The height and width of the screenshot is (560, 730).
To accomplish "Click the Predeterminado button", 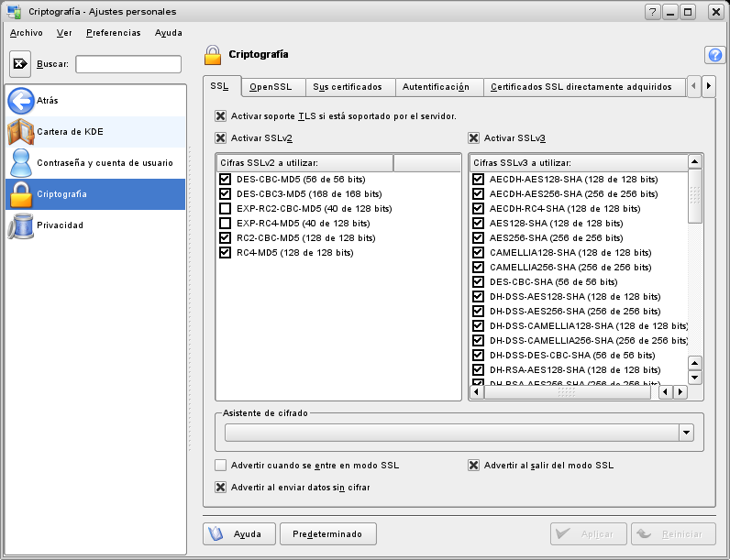I will [327, 534].
